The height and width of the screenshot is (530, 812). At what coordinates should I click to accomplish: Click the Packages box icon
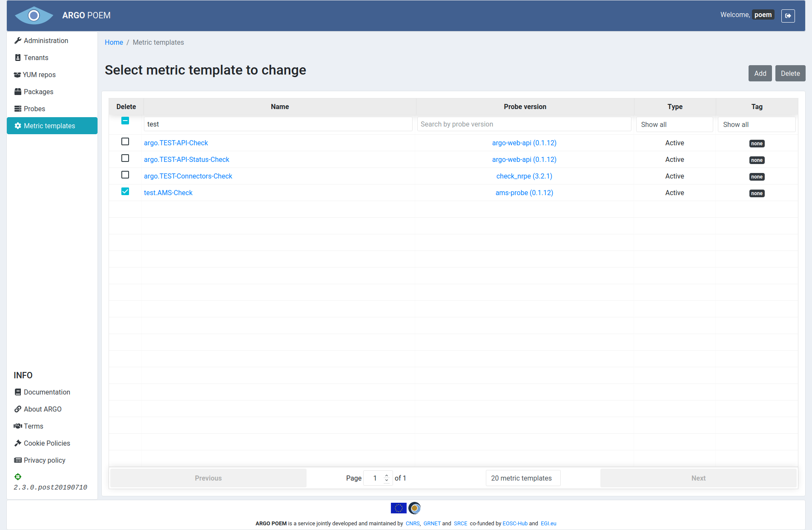(x=17, y=92)
